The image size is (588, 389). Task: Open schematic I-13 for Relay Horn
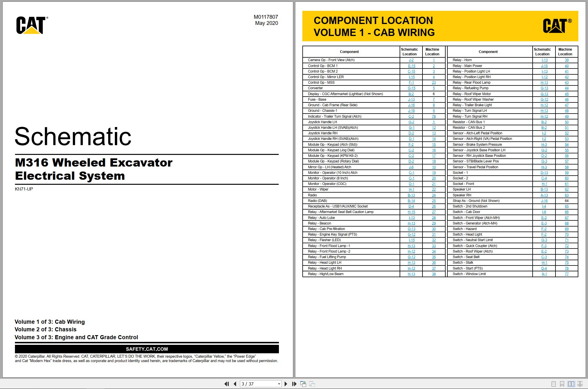point(544,60)
